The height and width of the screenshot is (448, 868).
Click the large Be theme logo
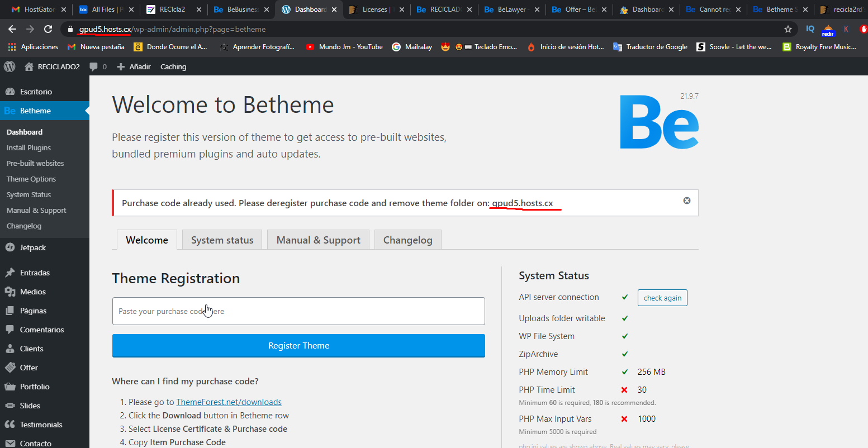click(x=659, y=122)
